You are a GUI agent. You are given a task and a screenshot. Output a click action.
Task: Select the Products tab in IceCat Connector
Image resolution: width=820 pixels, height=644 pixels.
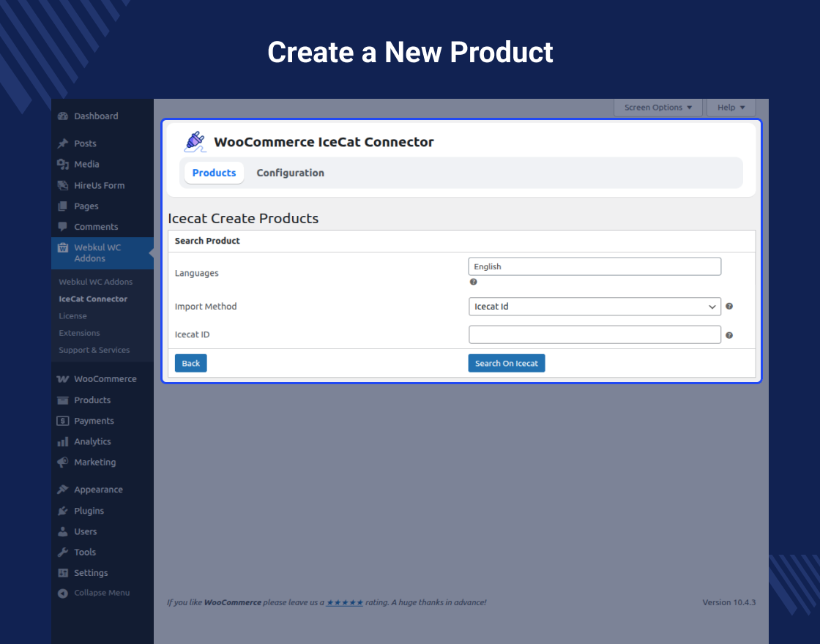pyautogui.click(x=214, y=173)
